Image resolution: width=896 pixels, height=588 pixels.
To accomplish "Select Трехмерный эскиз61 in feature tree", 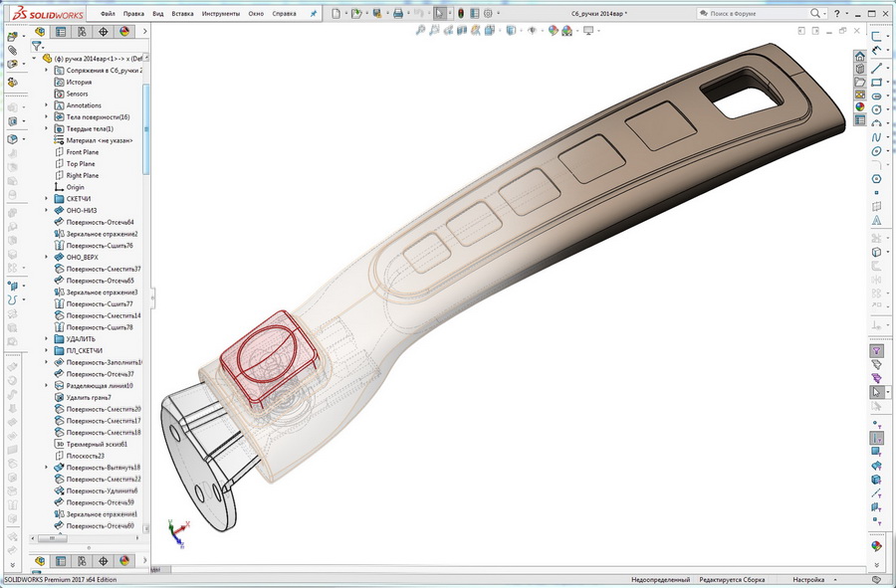I will pos(97,444).
